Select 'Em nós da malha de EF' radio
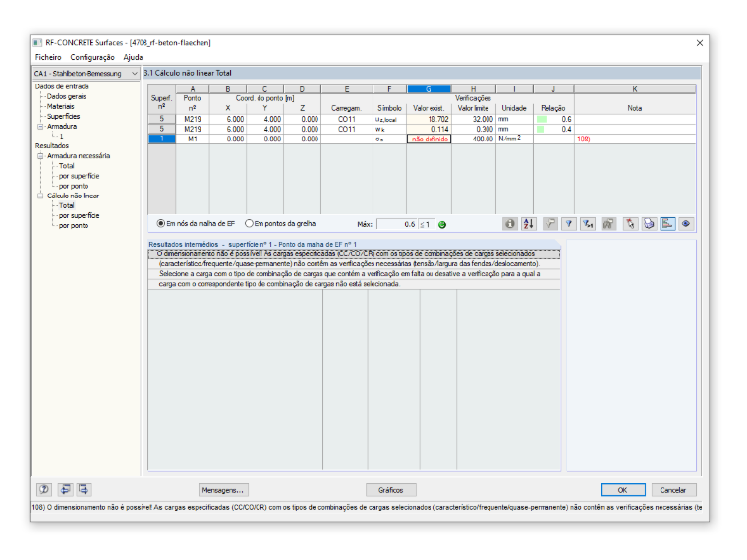This screenshot has height=560, width=747. [161, 223]
